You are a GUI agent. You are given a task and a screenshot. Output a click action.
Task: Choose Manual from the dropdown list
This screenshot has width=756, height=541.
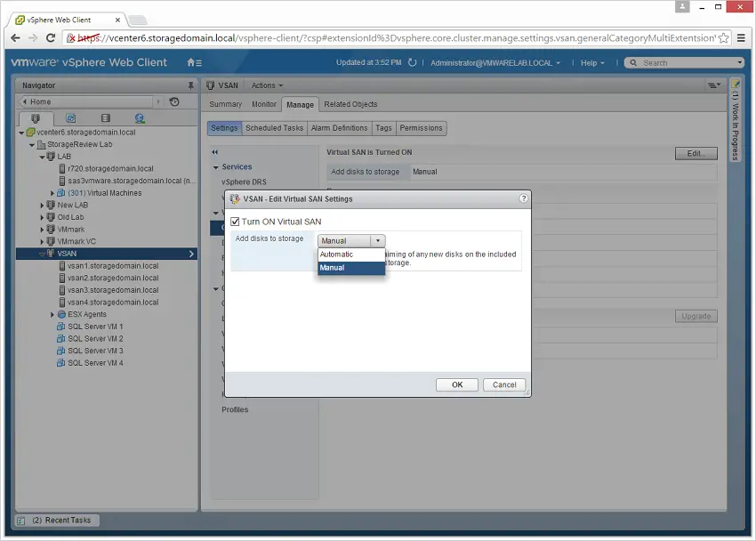[x=351, y=268]
